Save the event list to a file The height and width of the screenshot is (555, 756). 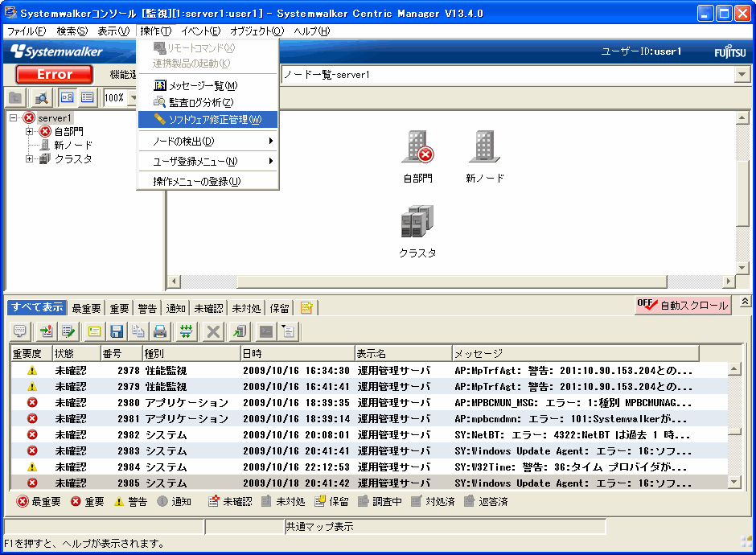click(117, 331)
